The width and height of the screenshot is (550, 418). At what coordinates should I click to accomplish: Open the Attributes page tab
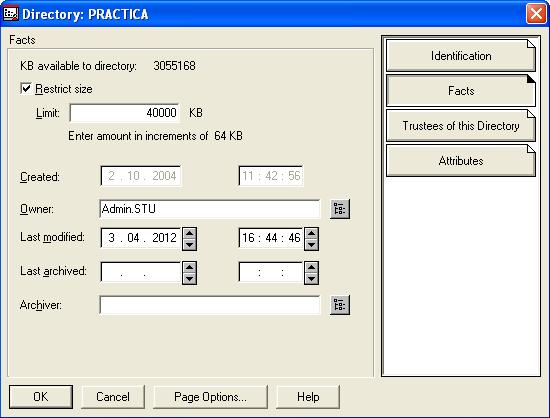[x=461, y=161]
